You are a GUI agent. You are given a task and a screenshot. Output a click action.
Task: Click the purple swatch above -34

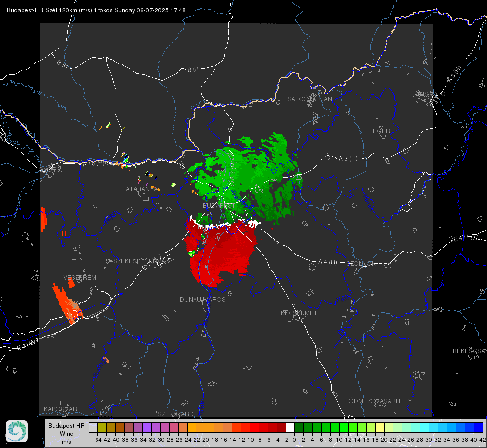pyautogui.click(x=147, y=427)
